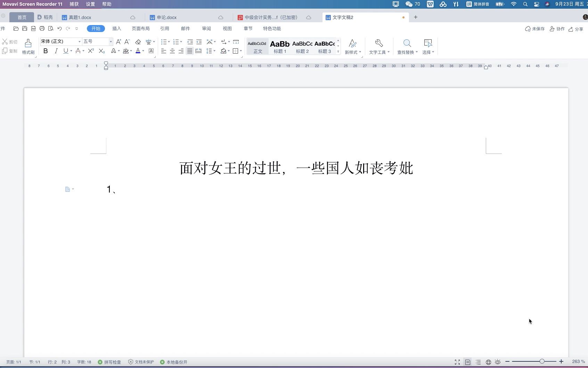This screenshot has width=588, height=368.
Task: Toggle underline formatting
Action: pyautogui.click(x=65, y=51)
